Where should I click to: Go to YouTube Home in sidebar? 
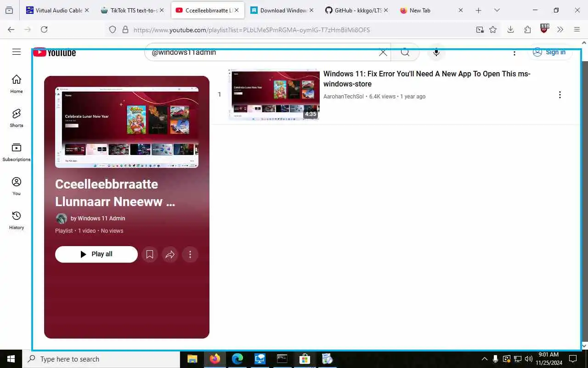click(x=17, y=84)
